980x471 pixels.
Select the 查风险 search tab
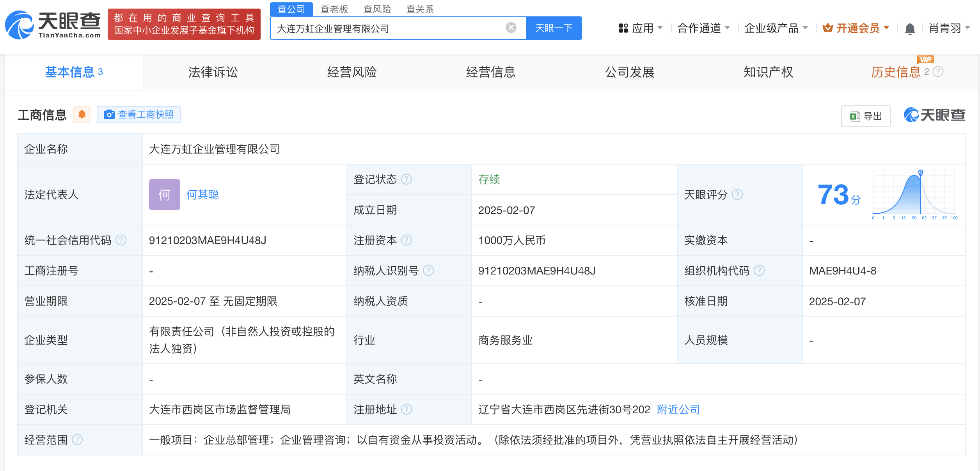[377, 9]
